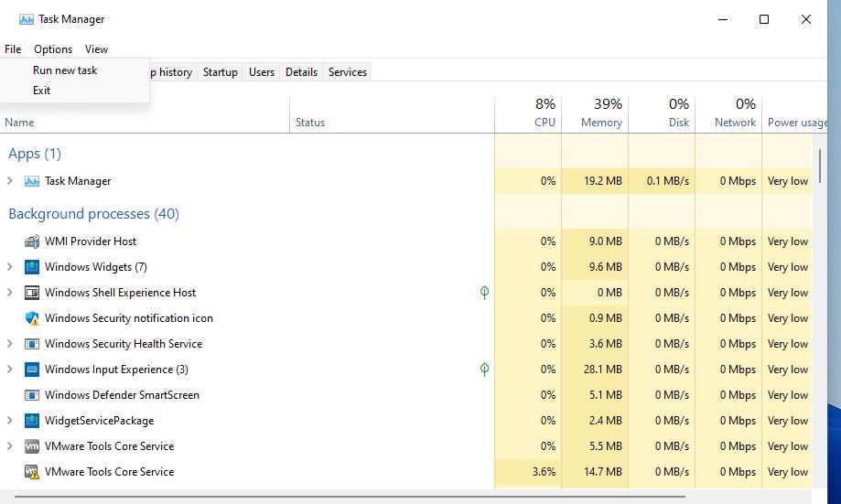Choose Run new task from File menu
This screenshot has width=841, height=504.
pyautogui.click(x=65, y=70)
